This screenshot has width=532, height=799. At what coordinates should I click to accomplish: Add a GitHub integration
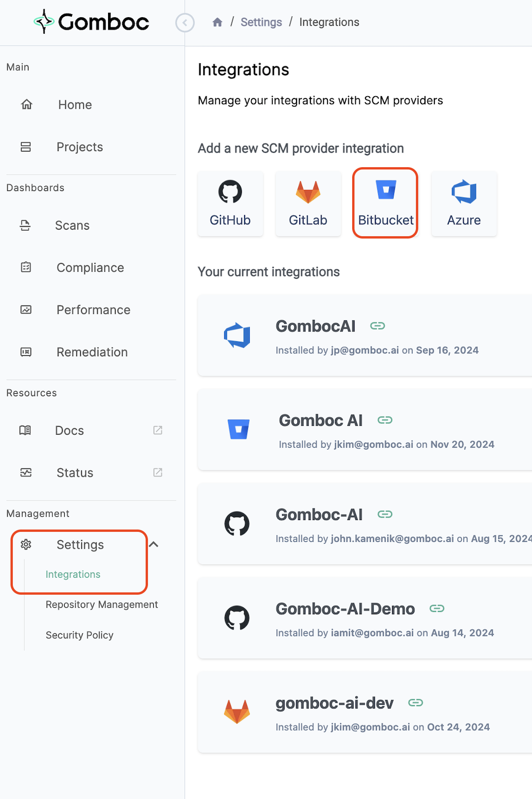click(230, 203)
